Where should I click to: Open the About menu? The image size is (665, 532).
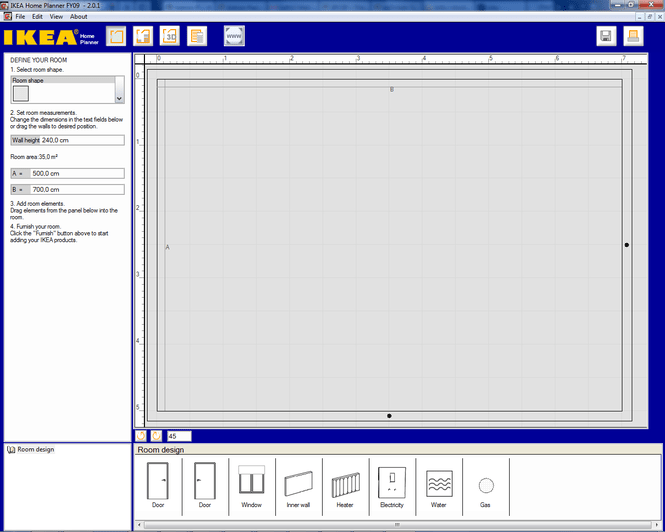pyautogui.click(x=78, y=17)
